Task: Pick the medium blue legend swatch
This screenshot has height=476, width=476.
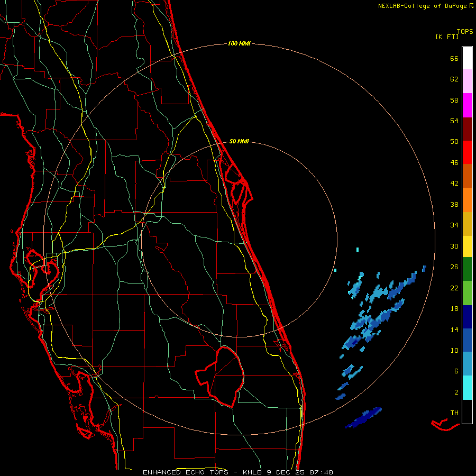Action: [x=467, y=340]
